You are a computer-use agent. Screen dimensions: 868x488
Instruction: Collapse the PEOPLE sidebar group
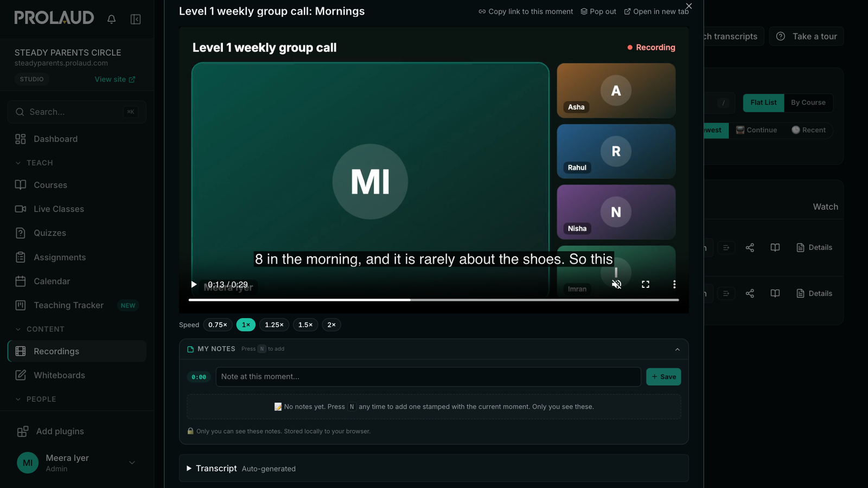[x=35, y=399]
